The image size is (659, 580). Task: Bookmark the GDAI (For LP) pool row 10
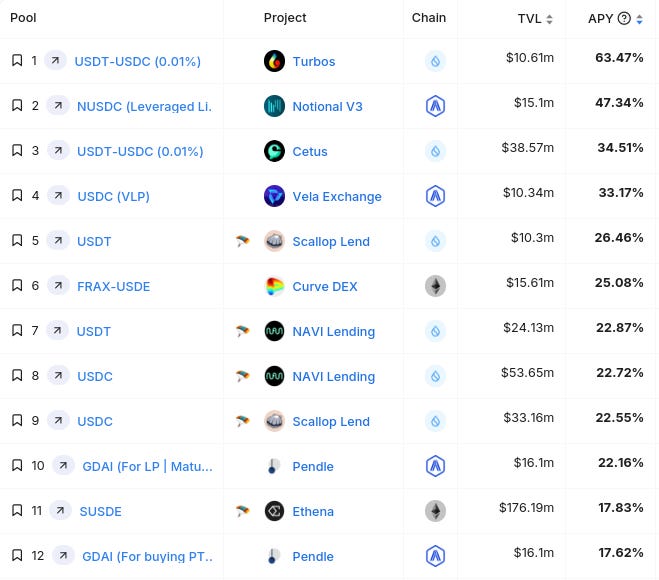[17, 465]
